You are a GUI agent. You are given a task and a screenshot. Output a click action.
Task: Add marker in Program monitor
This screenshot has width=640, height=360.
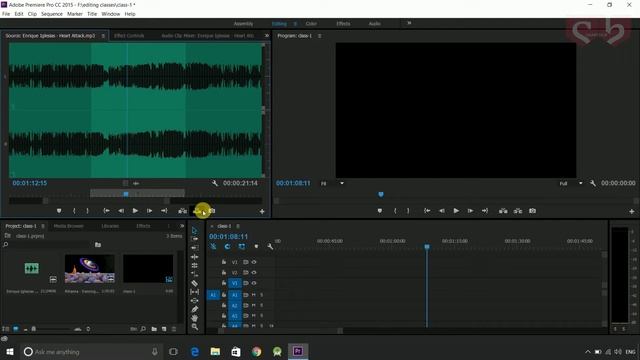click(x=380, y=211)
